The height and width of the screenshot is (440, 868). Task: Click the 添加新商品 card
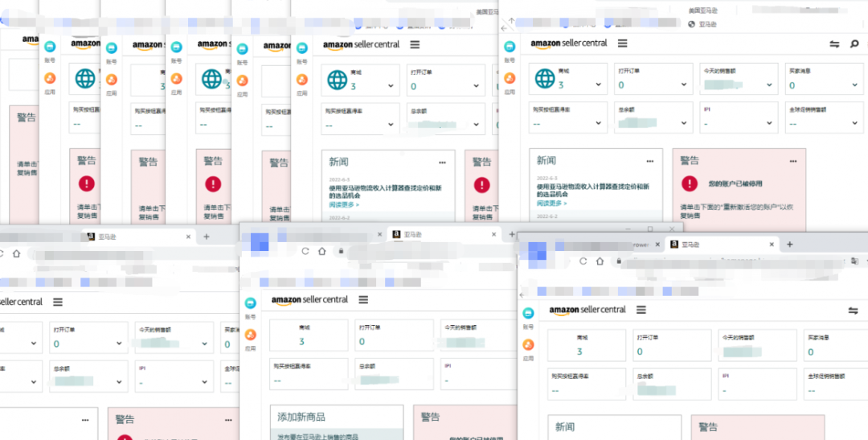(x=337, y=422)
